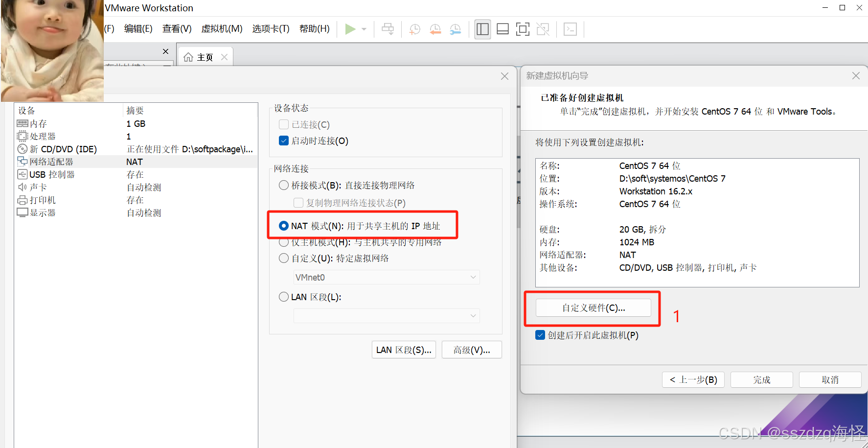The height and width of the screenshot is (448, 868).
Task: Select the 内存 memory device row
Action: click(x=136, y=124)
